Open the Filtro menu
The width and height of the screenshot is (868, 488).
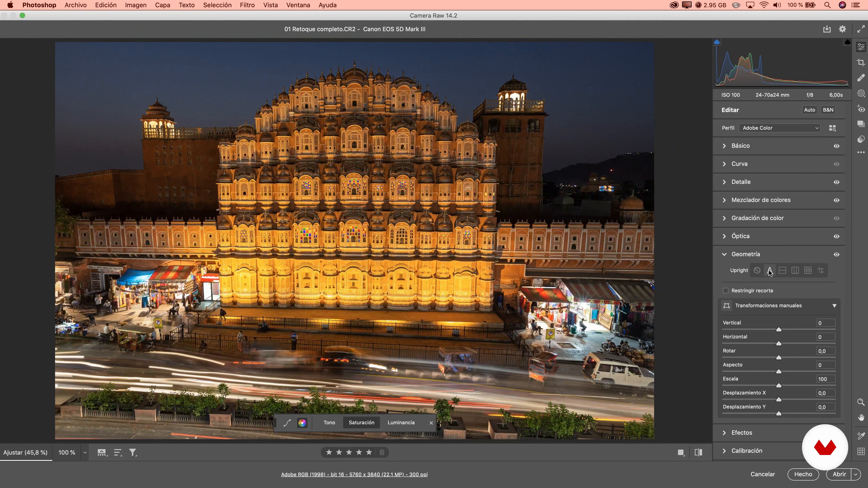pyautogui.click(x=247, y=5)
